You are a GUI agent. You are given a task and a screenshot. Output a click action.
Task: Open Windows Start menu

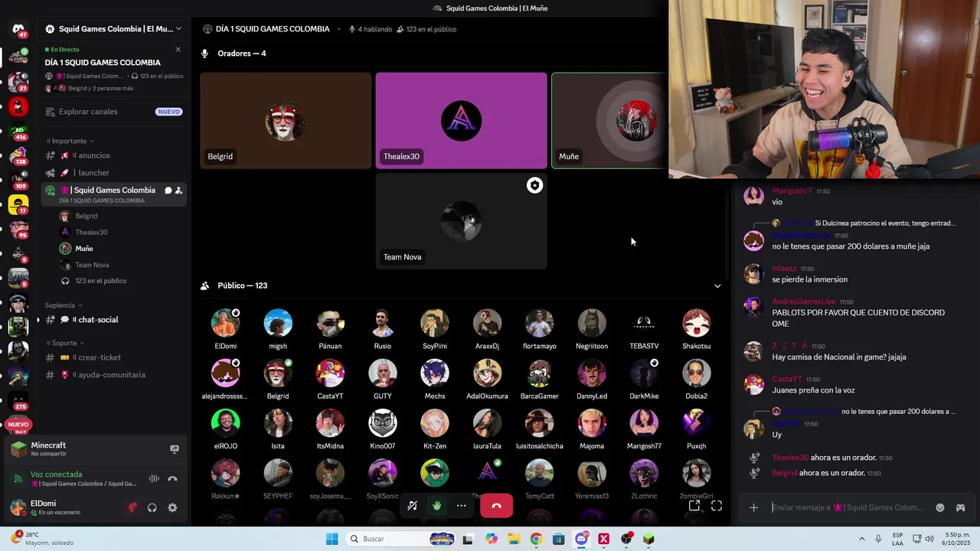[x=332, y=539]
